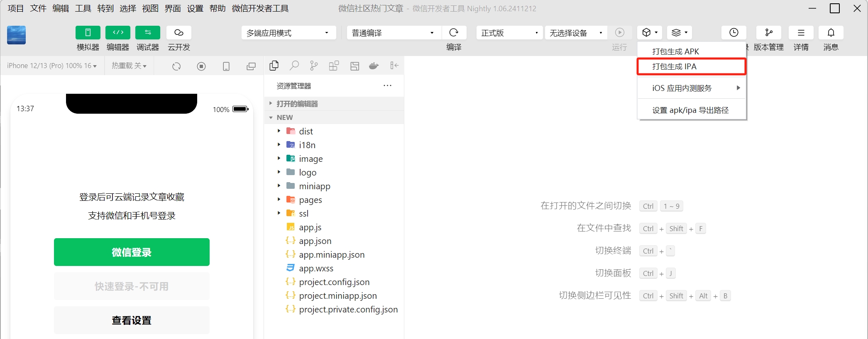Open the source control branch icon
The height and width of the screenshot is (339, 868).
314,66
